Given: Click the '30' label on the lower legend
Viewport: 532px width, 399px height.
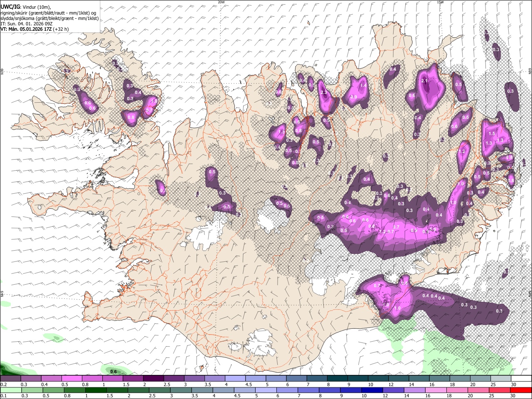Looking at the screenshot, I should tap(513, 396).
